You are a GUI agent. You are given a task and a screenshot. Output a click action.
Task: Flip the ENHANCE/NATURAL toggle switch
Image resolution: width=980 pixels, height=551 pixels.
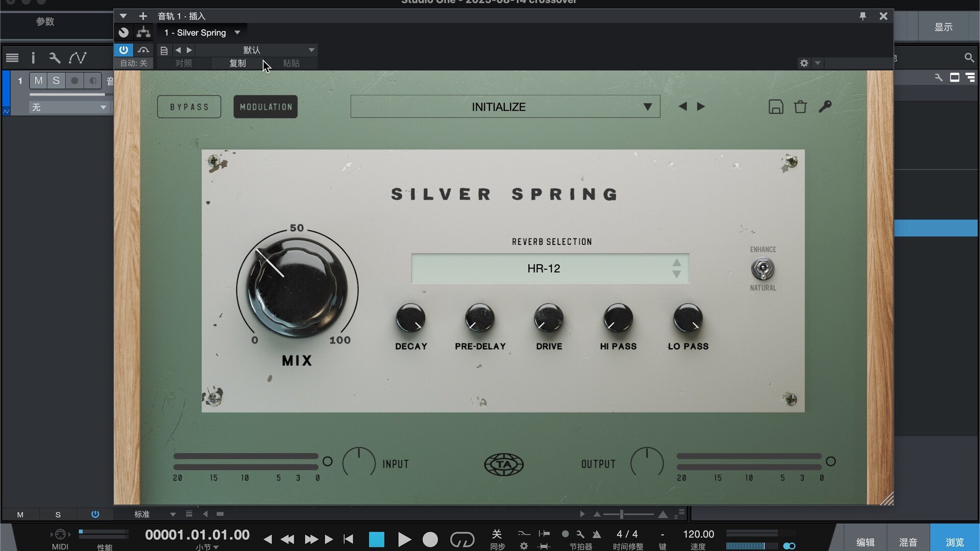763,269
